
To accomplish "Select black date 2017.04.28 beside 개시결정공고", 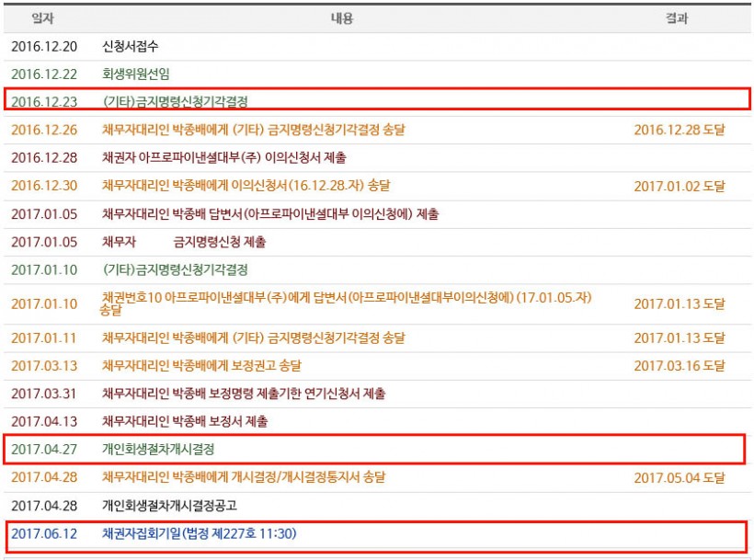I will pyautogui.click(x=44, y=506).
